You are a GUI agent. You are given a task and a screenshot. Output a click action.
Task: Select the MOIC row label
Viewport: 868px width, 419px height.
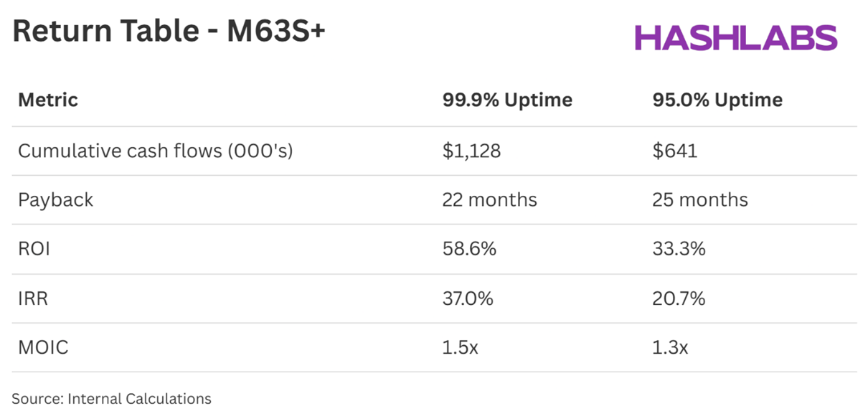43,348
